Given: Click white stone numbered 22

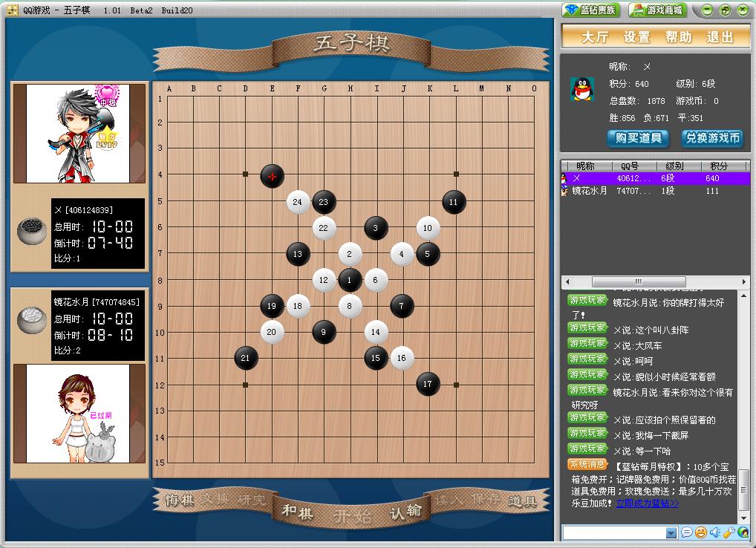Looking at the screenshot, I should (x=324, y=228).
